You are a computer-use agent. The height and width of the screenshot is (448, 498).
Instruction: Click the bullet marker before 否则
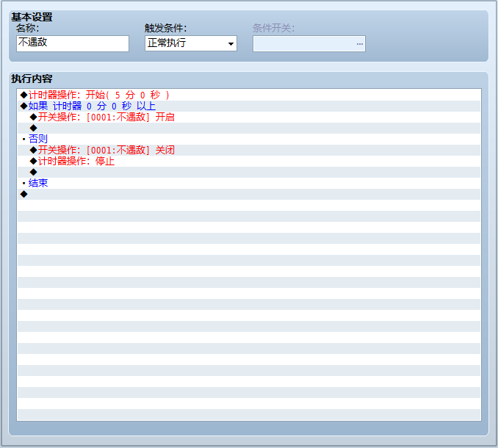click(x=24, y=139)
